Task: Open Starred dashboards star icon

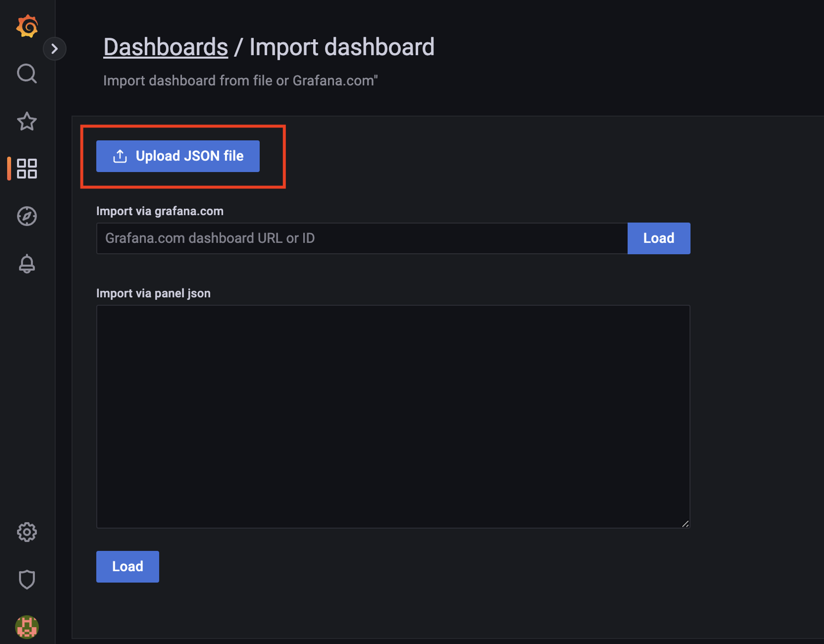Action: [x=27, y=121]
